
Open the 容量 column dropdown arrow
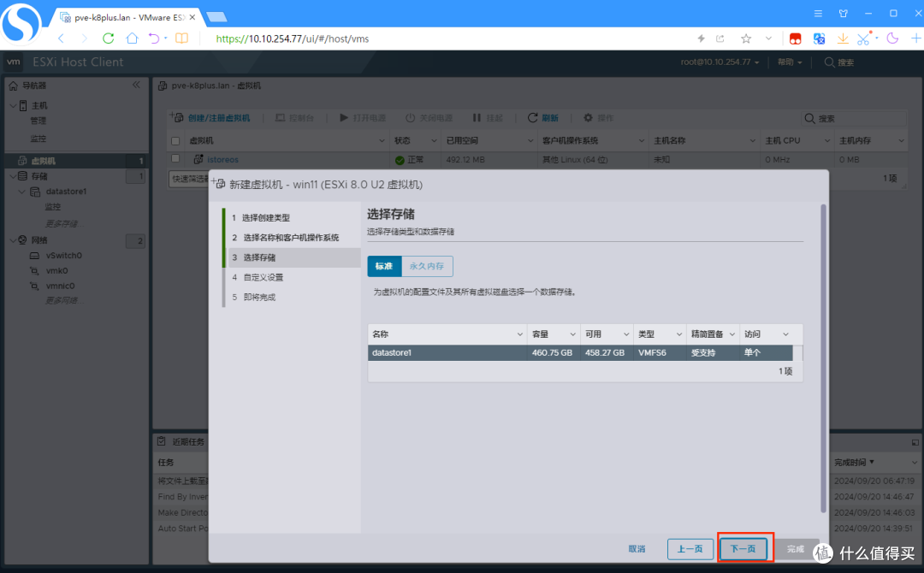point(572,334)
